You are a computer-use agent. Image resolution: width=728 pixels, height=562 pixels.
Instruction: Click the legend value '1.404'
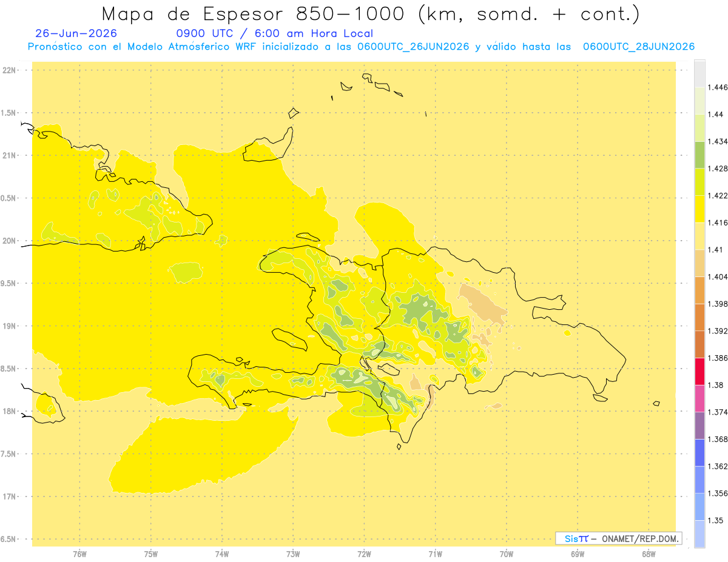(718, 276)
